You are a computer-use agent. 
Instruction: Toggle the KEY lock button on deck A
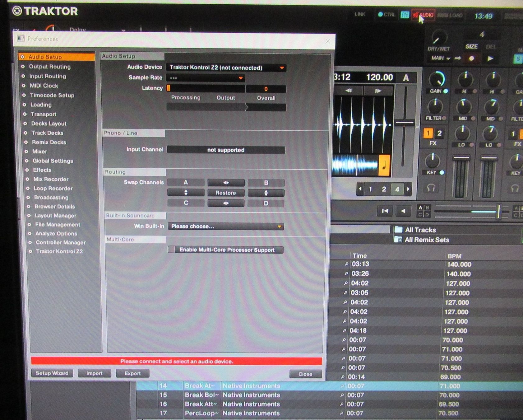point(442,172)
